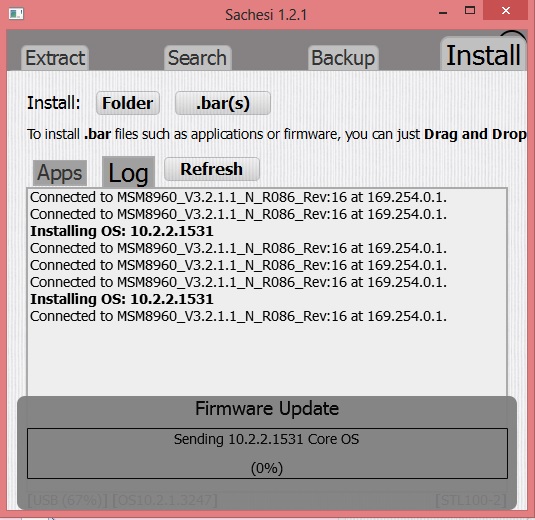Click the STL100-2 device label
Screen dimensions: 535x520
(471, 501)
